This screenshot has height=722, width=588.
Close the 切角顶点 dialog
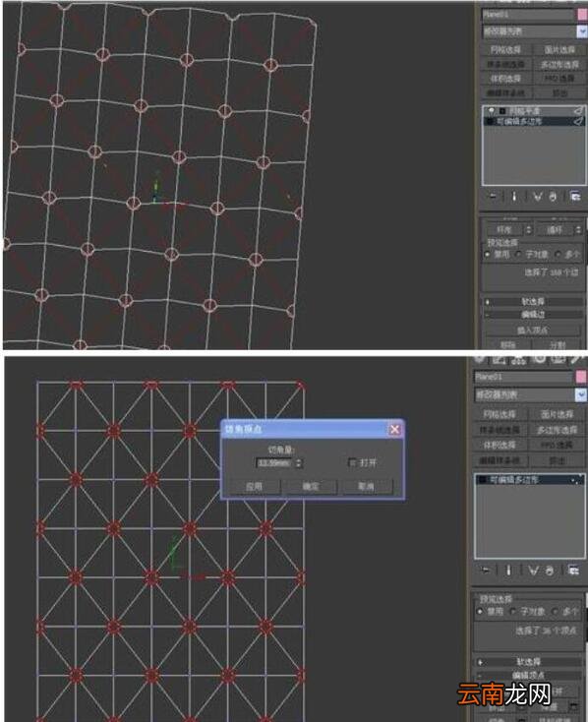[394, 429]
